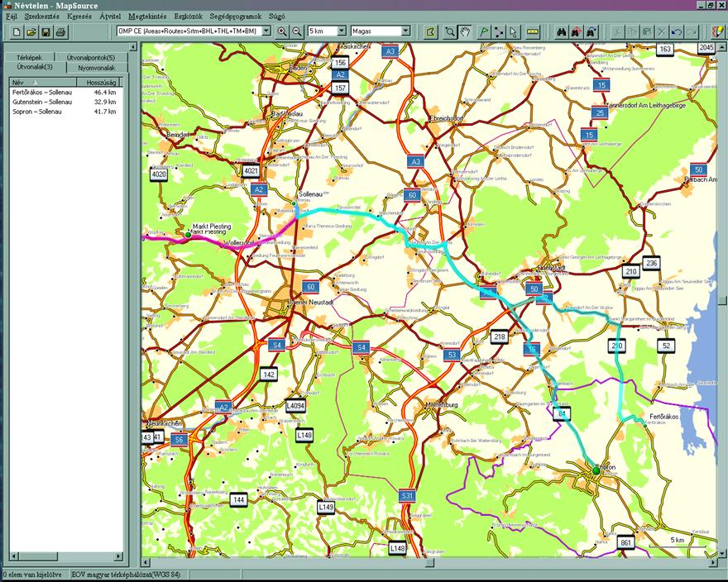Open the Szerkesztés menu

click(42, 17)
